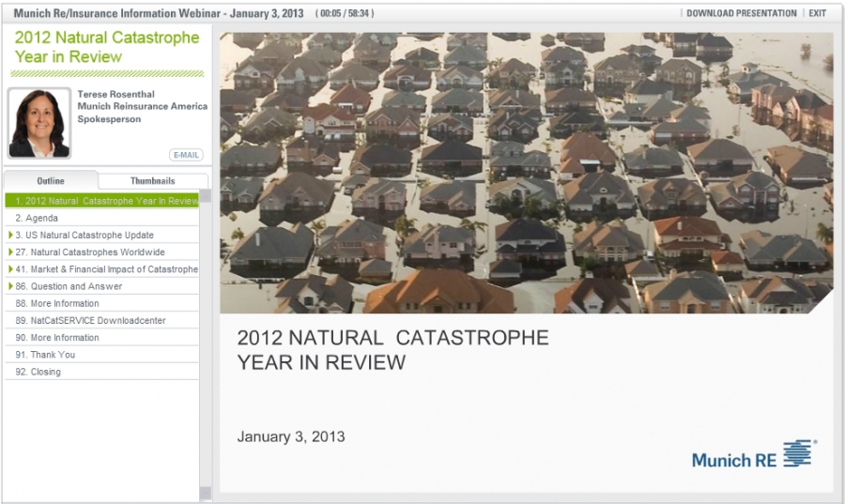Click the flooded neighborhood slide image
The image size is (845, 504).
527,173
